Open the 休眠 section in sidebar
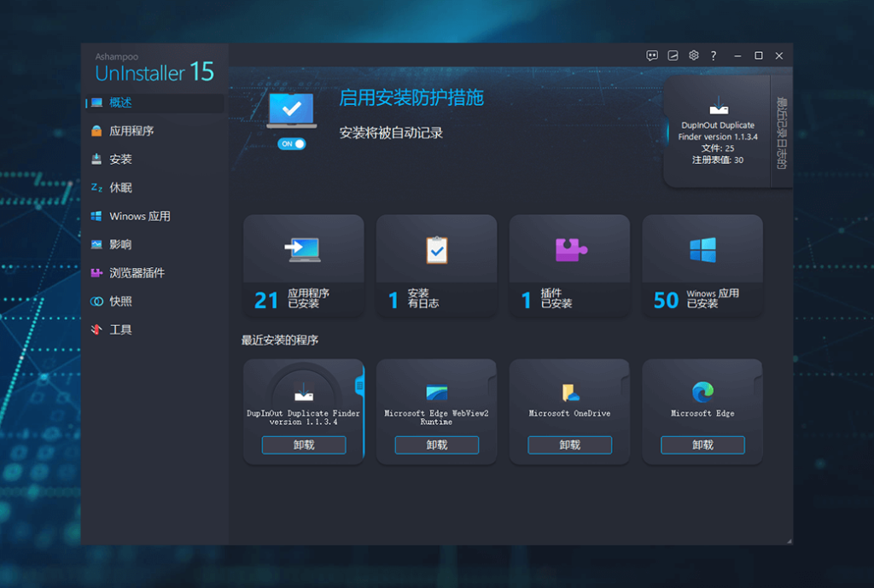The width and height of the screenshot is (874, 588). (x=154, y=188)
